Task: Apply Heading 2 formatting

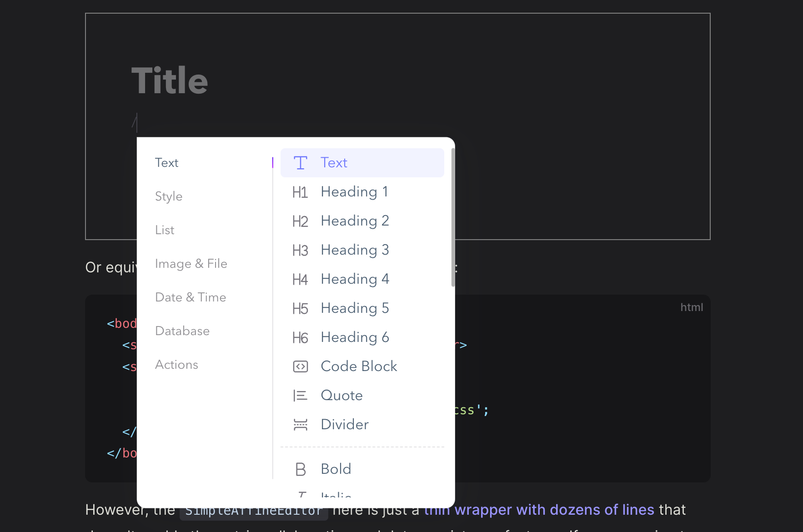Action: [x=355, y=221]
